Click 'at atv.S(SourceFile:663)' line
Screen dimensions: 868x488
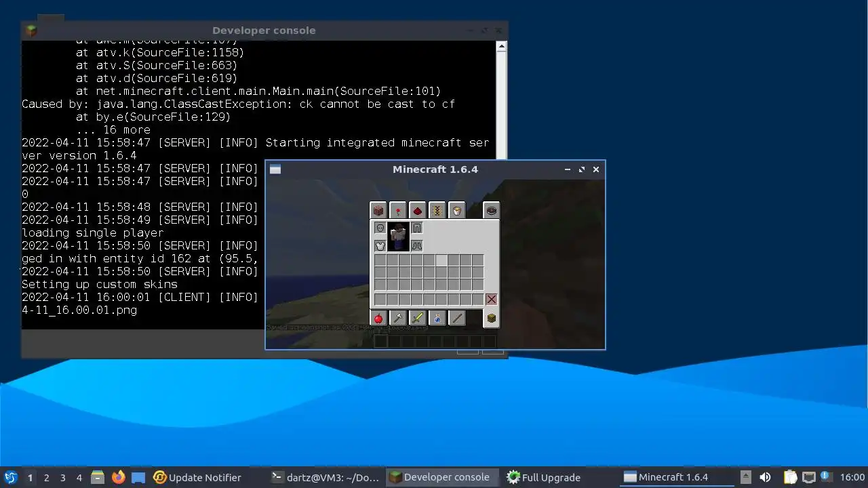(157, 66)
